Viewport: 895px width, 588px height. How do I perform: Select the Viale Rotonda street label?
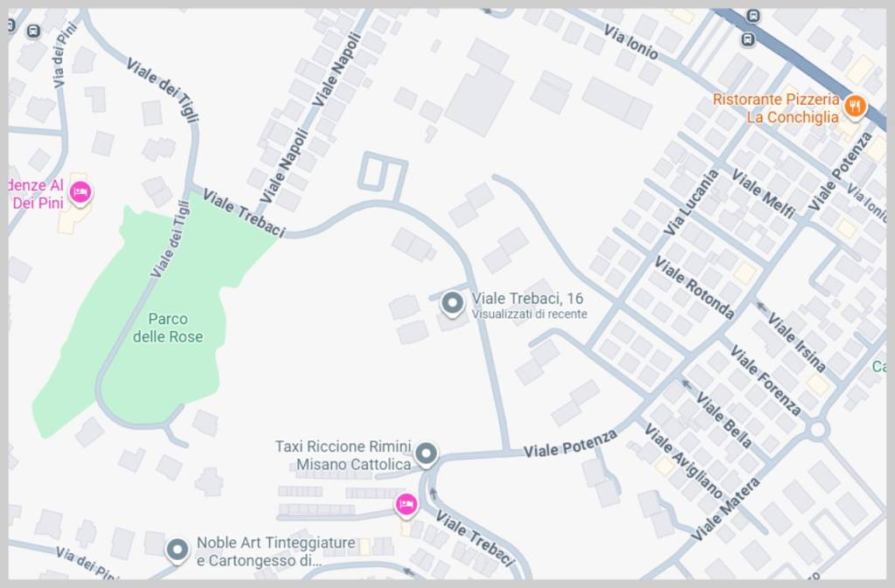(693, 287)
